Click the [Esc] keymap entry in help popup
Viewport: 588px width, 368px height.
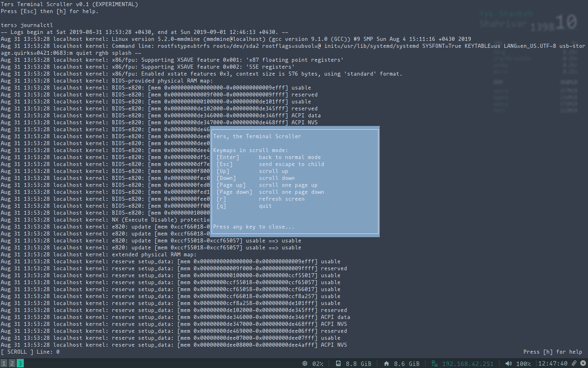[x=225, y=164]
